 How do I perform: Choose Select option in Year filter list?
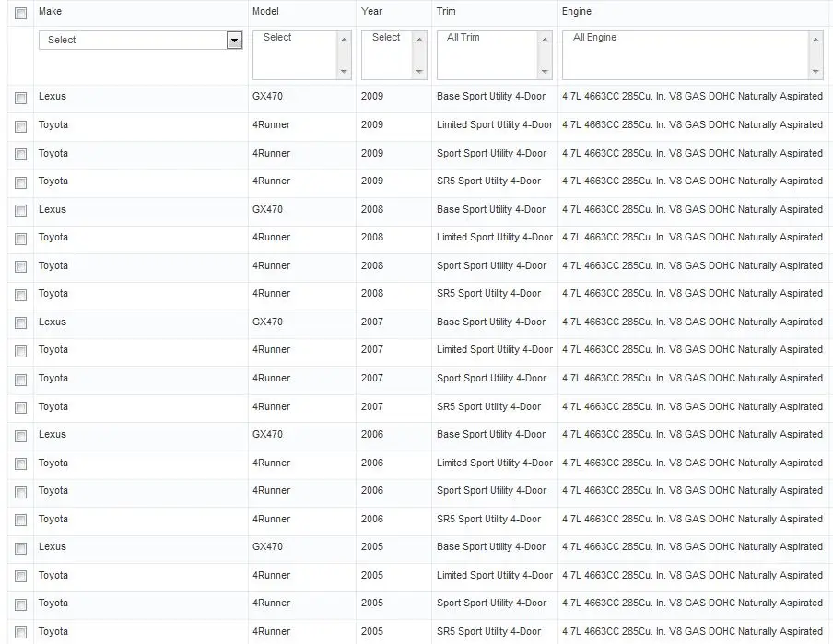point(386,37)
